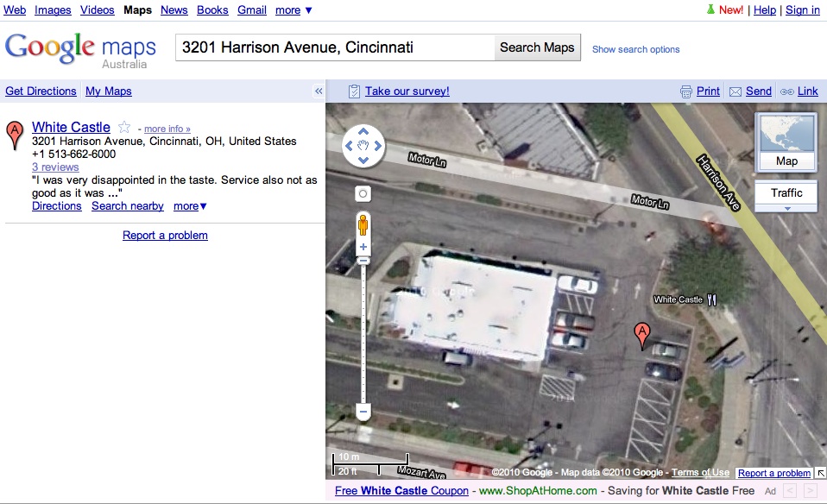The image size is (827, 504).
Task: Click the address search input field
Action: 335,47
